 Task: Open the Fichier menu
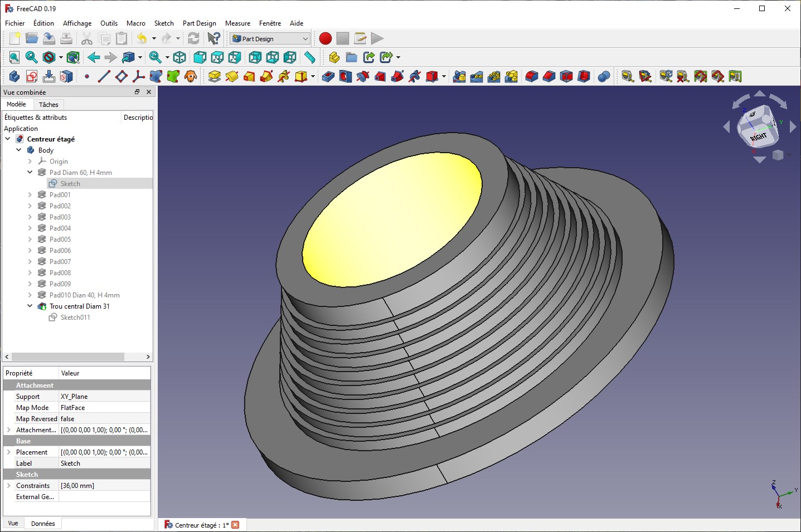(15, 23)
